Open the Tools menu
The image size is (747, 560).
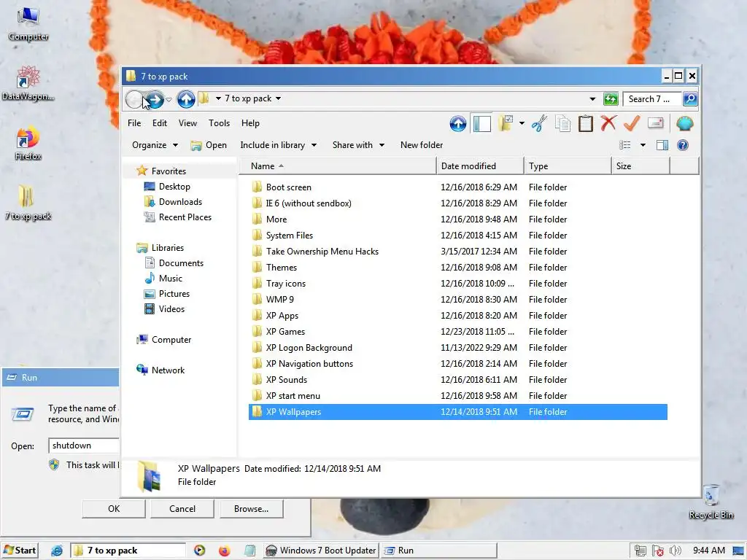pos(219,122)
